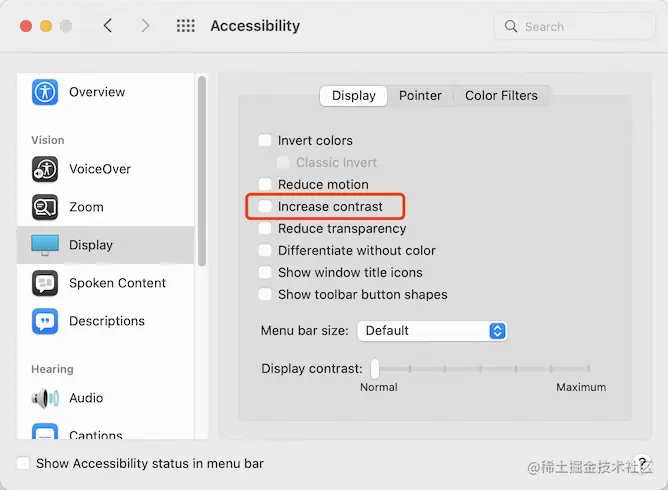Screen dimensions: 668x490
Task: Enable the Reduce transparency checkbox
Action: coord(265,229)
